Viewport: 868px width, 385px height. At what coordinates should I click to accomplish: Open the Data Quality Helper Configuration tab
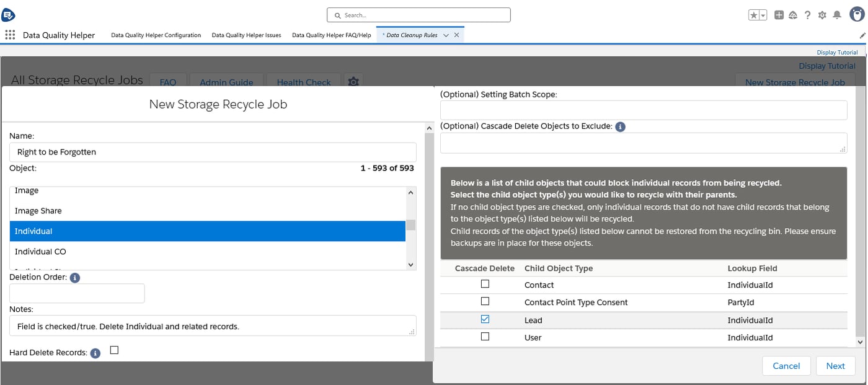click(x=156, y=35)
